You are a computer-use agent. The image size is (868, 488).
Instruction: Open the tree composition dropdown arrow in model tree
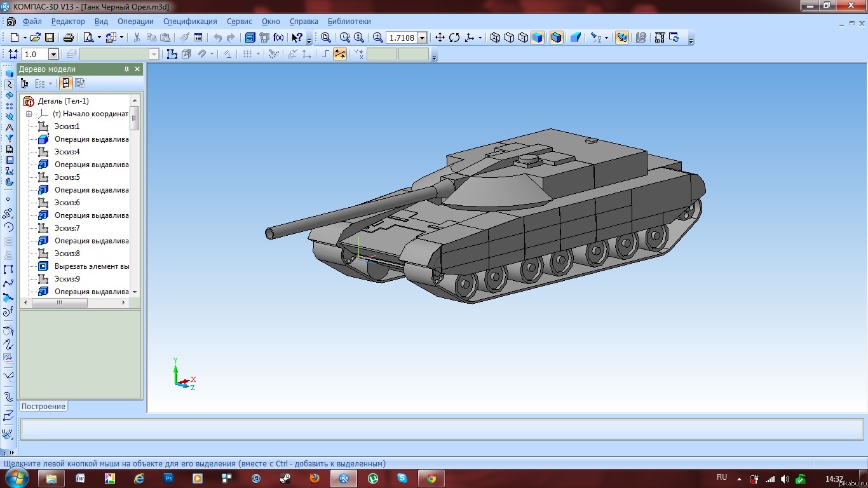coord(50,83)
